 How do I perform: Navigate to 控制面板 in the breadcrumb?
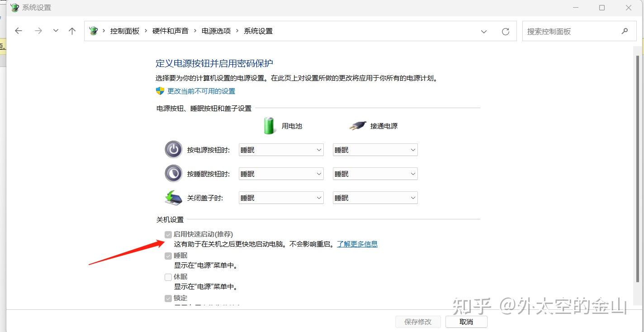(x=125, y=30)
